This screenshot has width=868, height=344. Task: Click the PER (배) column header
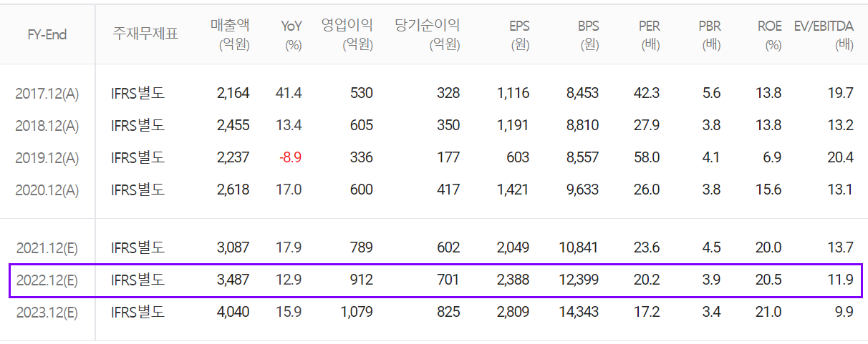pos(649,34)
